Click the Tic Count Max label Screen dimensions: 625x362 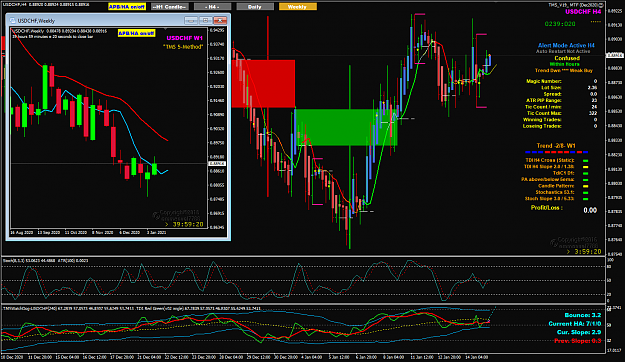click(x=544, y=113)
